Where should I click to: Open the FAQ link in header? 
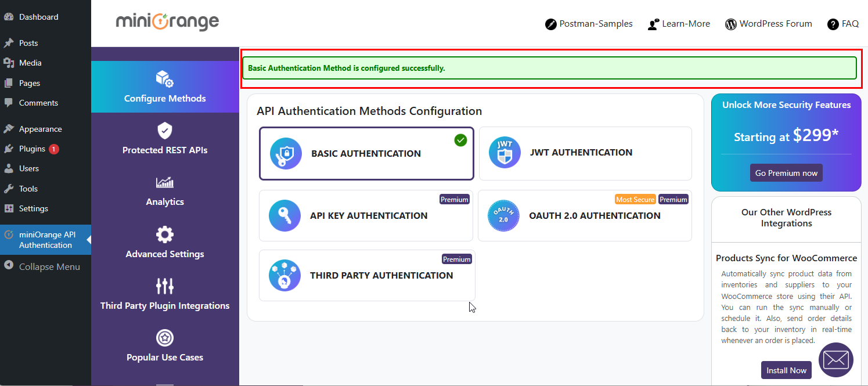843,24
